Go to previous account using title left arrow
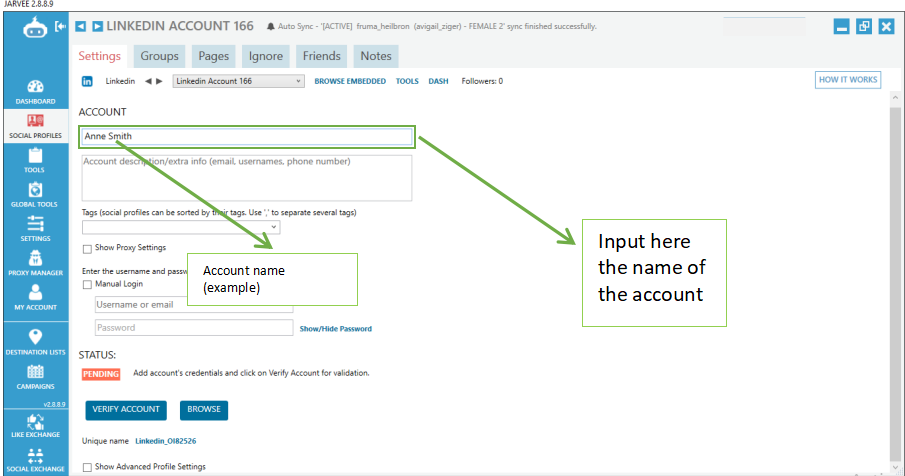Image resolution: width=905 pixels, height=476 pixels. (81, 26)
